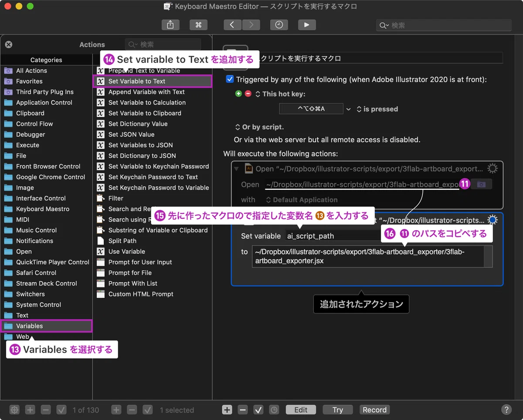Click the enable checkmark button beside Edit

258,410
